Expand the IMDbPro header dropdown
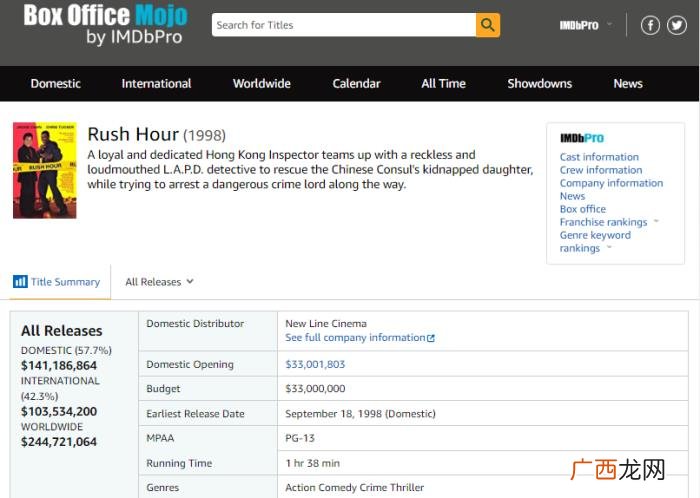The width and height of the screenshot is (700, 498). click(x=610, y=25)
